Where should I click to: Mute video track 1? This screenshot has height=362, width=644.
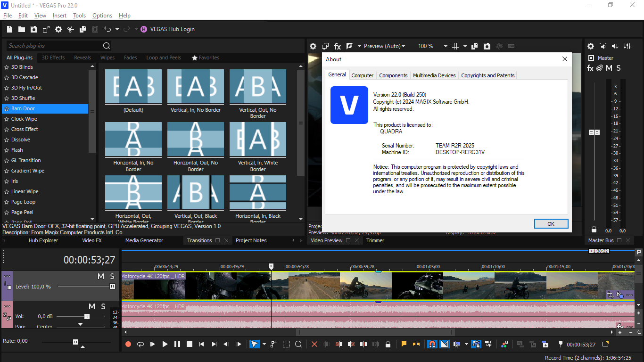point(100,277)
